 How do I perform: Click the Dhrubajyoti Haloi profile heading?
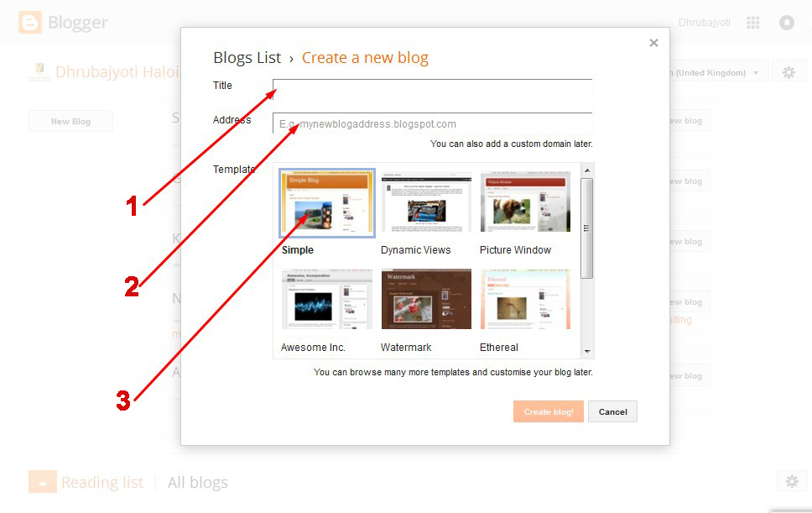pos(117,72)
